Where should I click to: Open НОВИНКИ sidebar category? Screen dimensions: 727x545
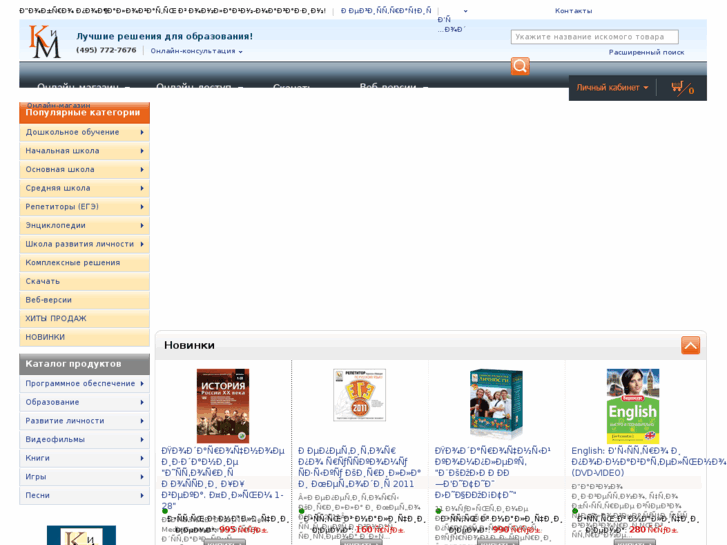point(84,337)
